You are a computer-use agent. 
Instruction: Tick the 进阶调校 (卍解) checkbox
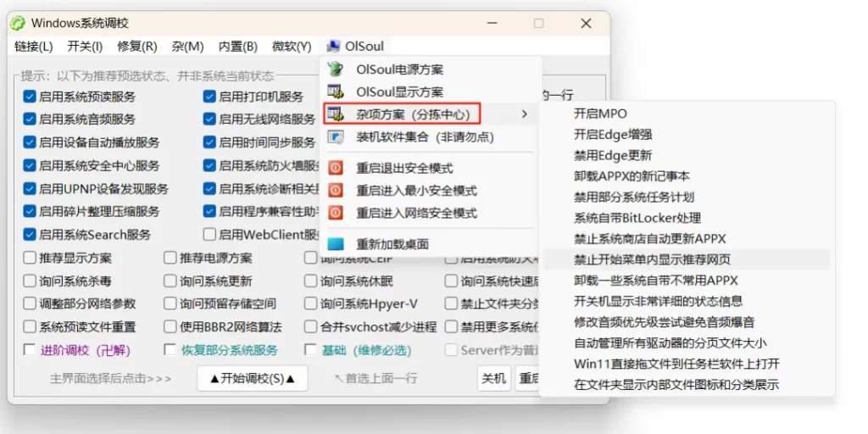[30, 350]
